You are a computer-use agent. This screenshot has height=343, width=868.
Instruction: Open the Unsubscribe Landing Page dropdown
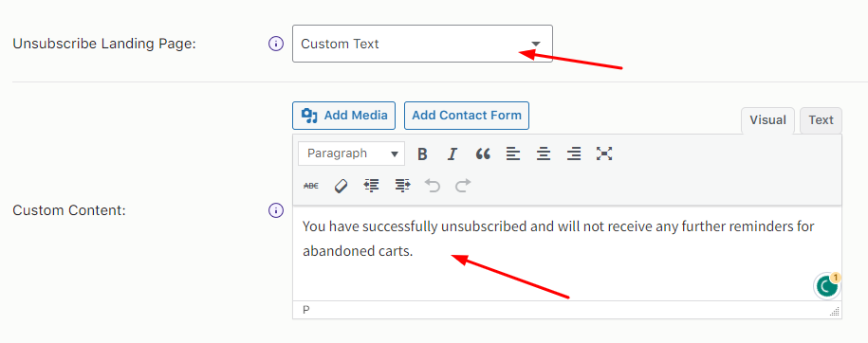tap(422, 44)
